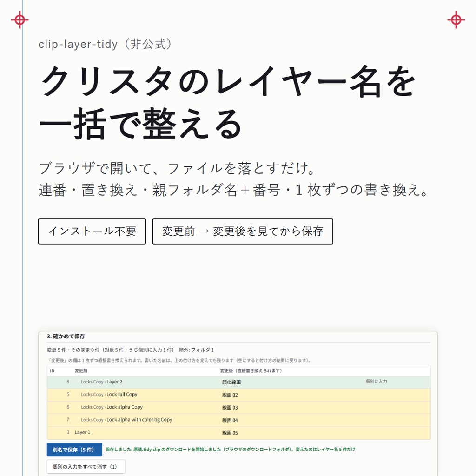Select Lock alpha with color bg Copy
The image size is (476, 476).
click(139, 420)
